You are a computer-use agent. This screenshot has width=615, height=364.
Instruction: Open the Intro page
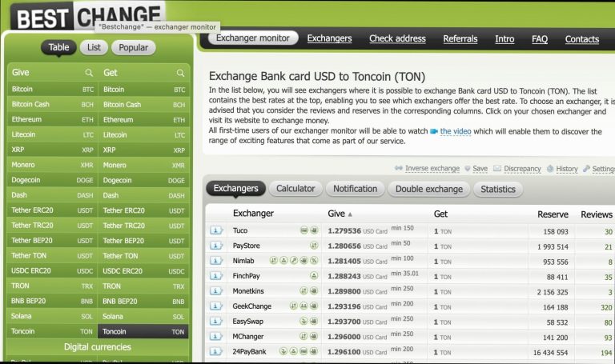504,38
